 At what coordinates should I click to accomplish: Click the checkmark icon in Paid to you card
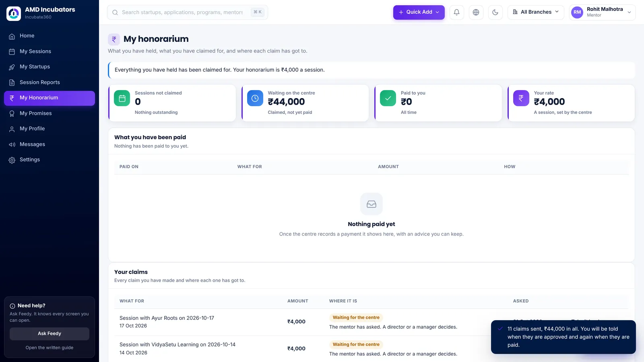(x=388, y=98)
